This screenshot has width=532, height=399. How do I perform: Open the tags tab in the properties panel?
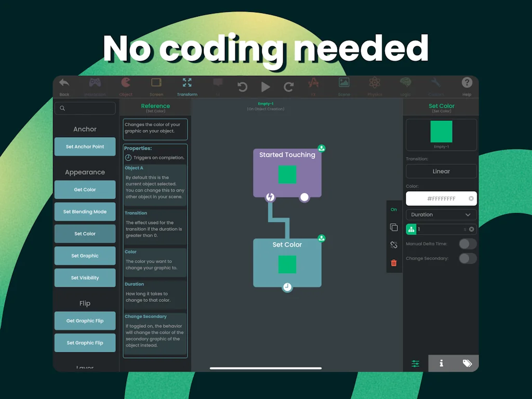click(x=467, y=364)
